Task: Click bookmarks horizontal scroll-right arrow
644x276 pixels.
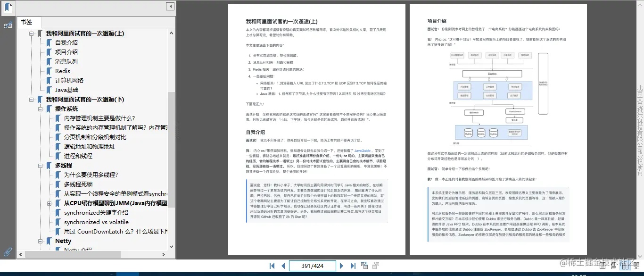Action: pos(164,255)
